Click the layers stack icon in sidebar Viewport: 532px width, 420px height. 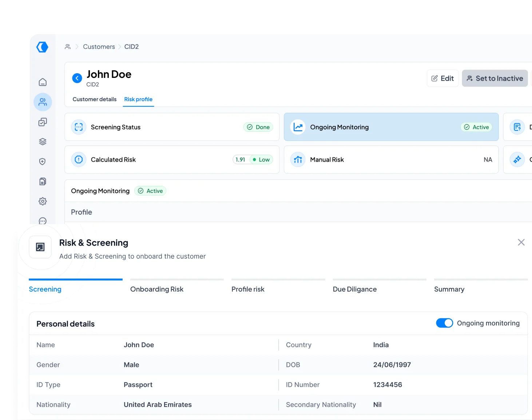coord(43,142)
